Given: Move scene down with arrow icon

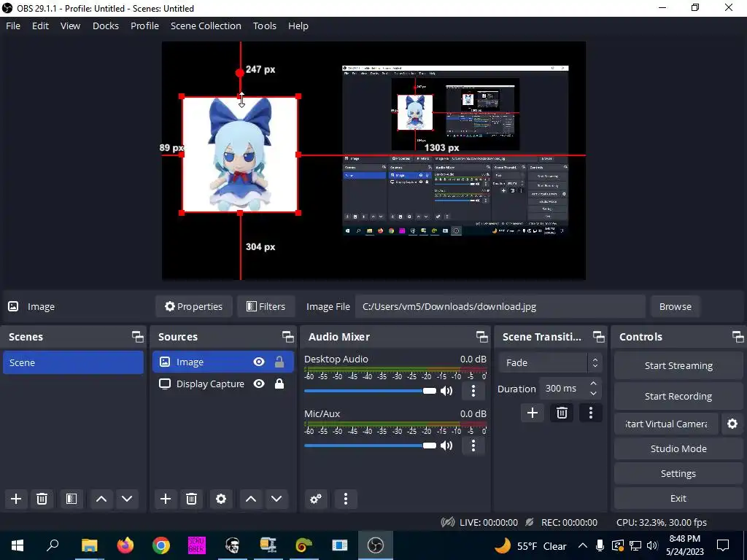Looking at the screenshot, I should coord(127,499).
